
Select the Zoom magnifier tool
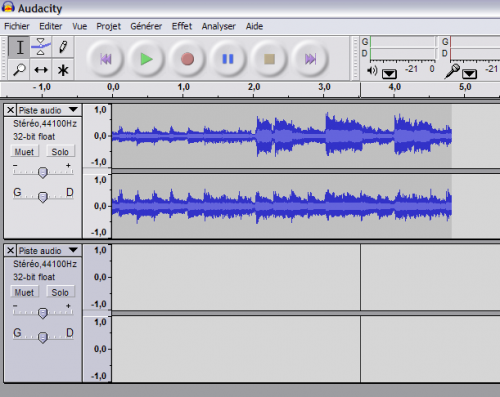tap(19, 69)
